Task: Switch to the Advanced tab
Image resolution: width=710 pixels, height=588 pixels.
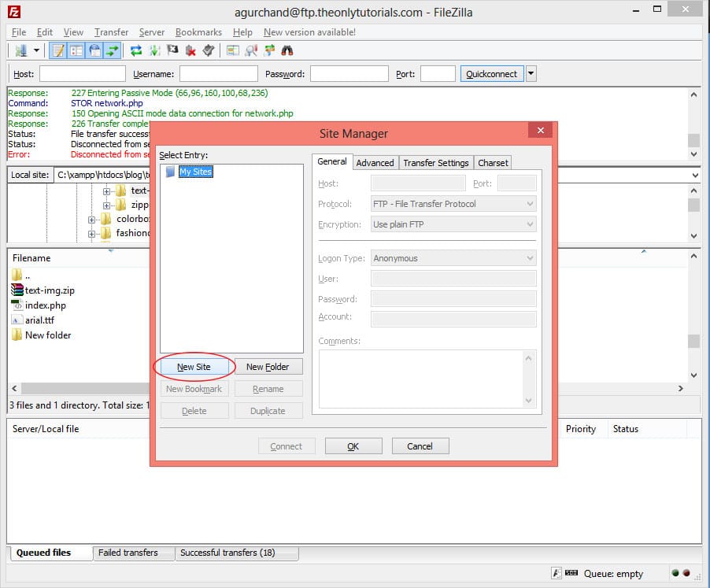Action: 375,162
